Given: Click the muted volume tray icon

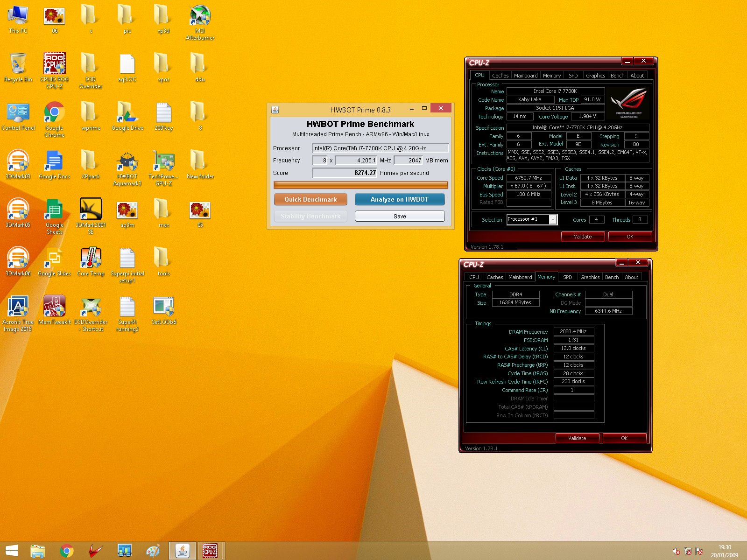Looking at the screenshot, I should [x=676, y=551].
